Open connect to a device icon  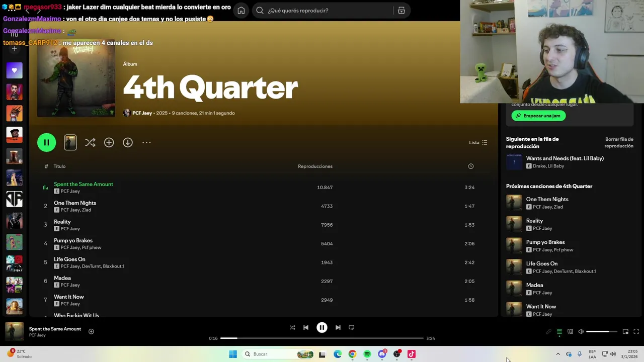[x=570, y=332]
